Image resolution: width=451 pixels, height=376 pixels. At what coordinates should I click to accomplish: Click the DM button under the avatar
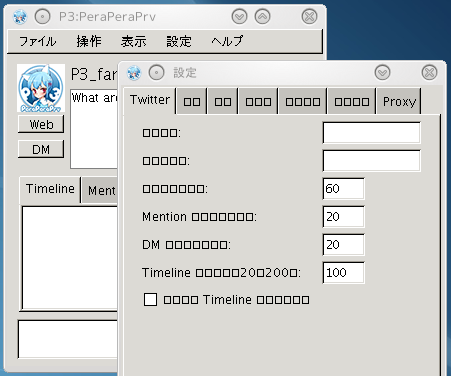pos(41,149)
